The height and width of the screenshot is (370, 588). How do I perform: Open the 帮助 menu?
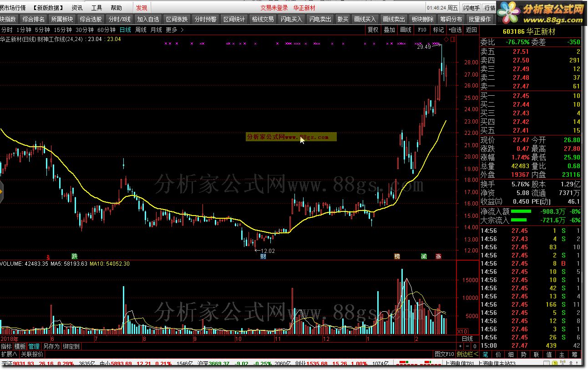coord(116,8)
